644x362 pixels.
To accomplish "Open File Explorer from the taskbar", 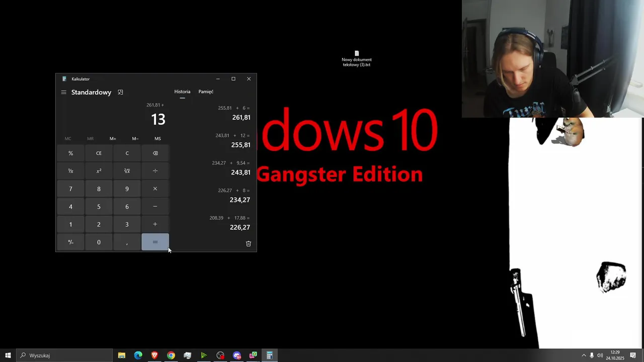I will click(122, 355).
